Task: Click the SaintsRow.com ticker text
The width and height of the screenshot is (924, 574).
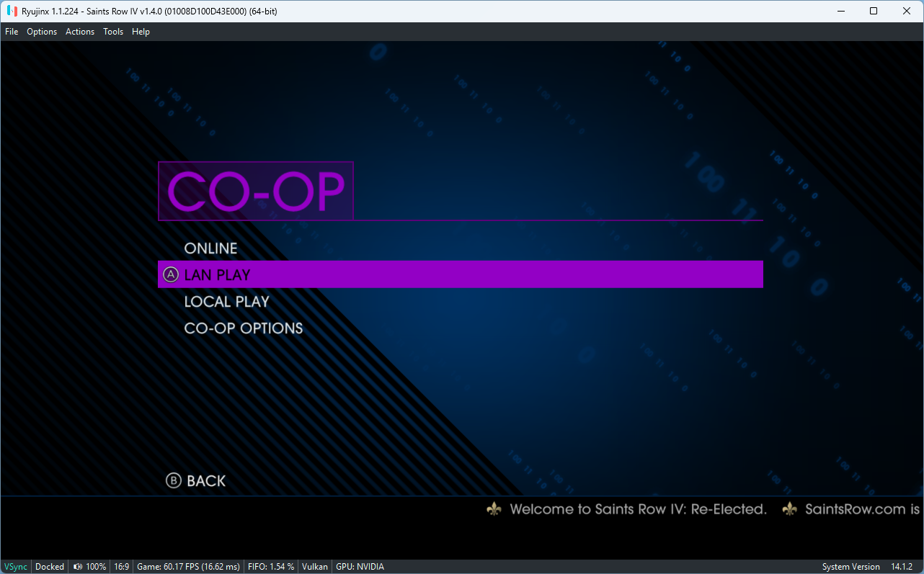Action: pos(863,509)
